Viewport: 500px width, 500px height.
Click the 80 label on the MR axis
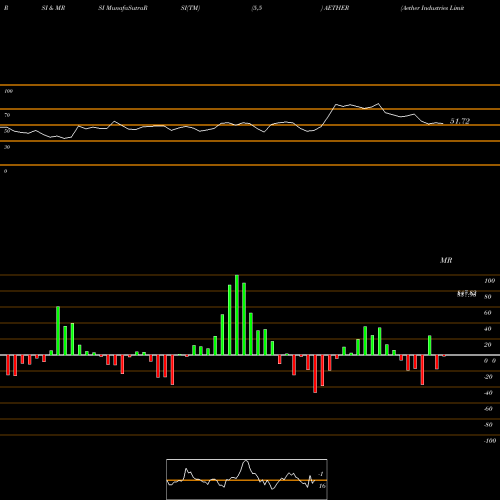coord(488,297)
